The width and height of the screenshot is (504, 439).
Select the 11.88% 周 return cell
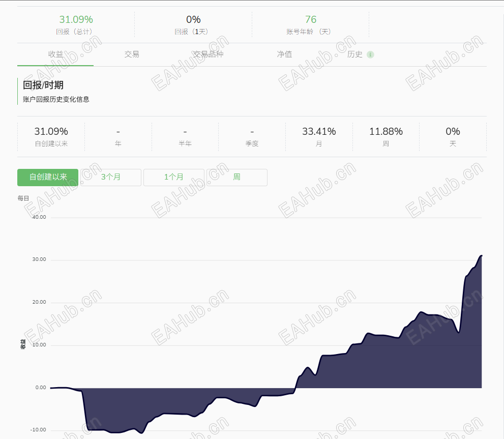386,132
